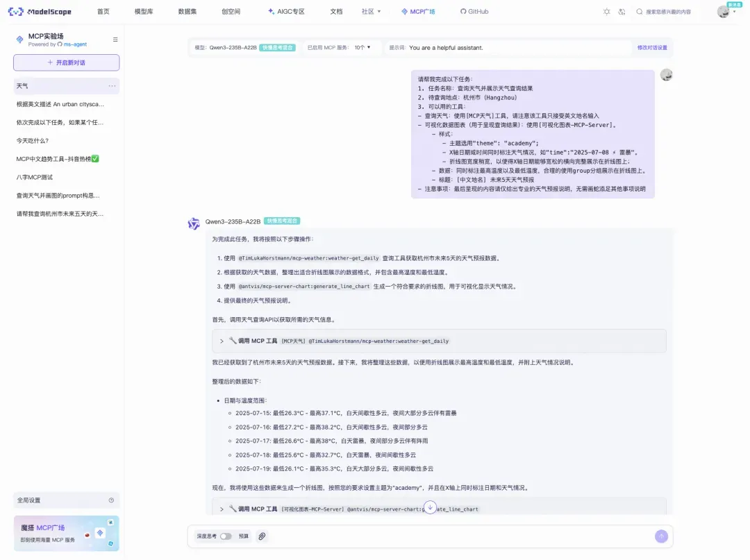Click the 2025-07-15 forecast line
This screenshot has height=560, width=750.
[x=346, y=414]
